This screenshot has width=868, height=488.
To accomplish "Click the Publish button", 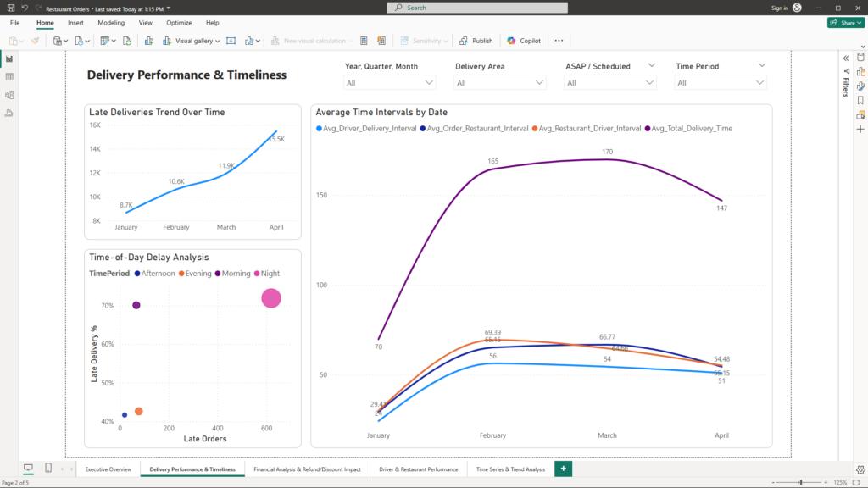I will coord(476,41).
